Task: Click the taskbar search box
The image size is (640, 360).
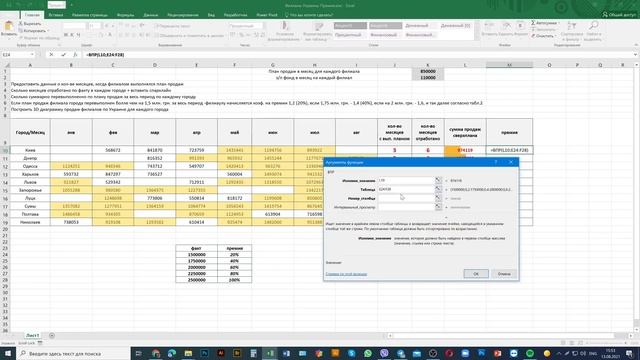Action: (x=73, y=353)
